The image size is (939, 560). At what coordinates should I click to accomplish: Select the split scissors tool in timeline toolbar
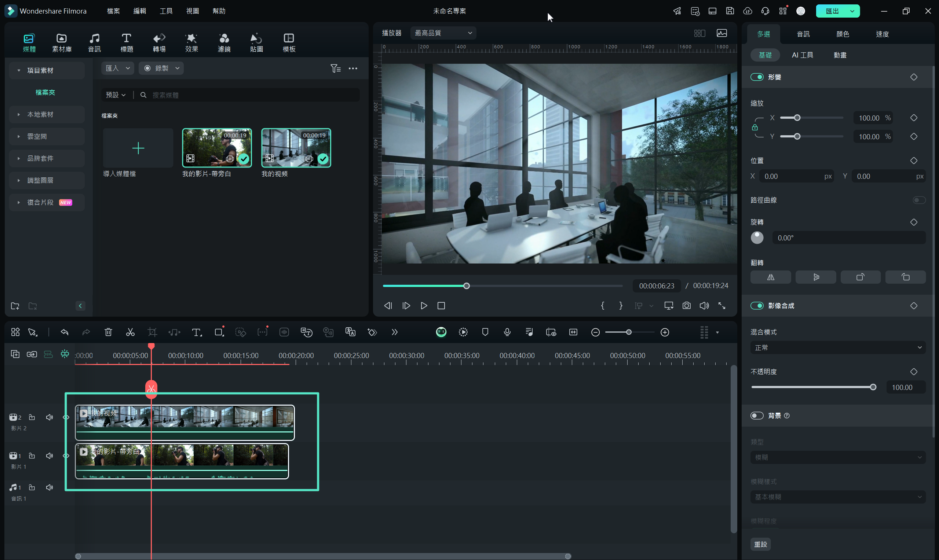point(130,332)
